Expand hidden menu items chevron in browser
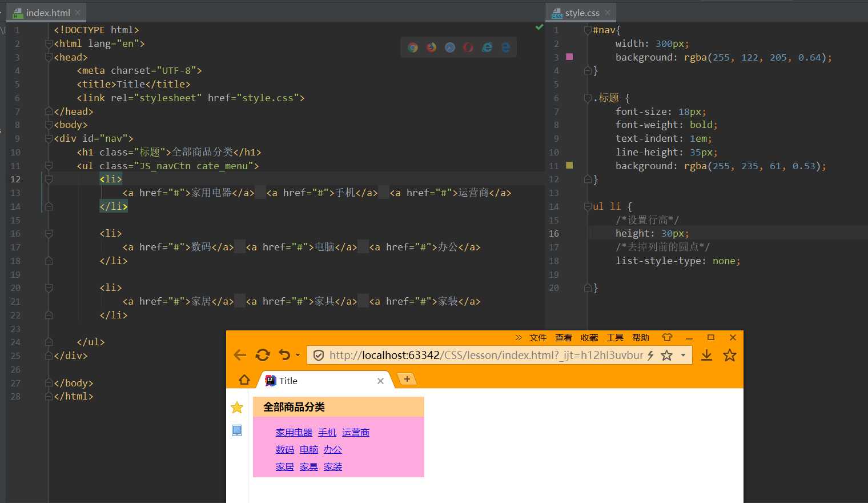Image resolution: width=868 pixels, height=503 pixels. coord(519,337)
